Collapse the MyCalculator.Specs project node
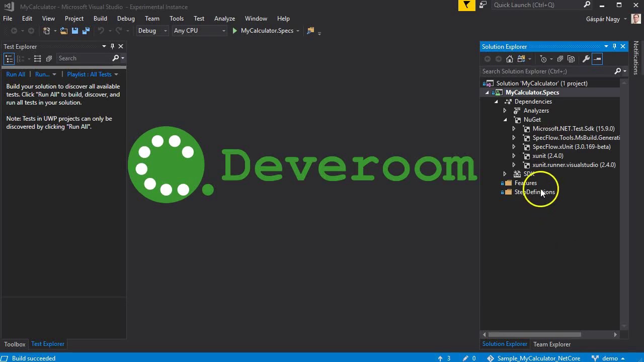This screenshot has height=362, width=644. pyautogui.click(x=487, y=93)
